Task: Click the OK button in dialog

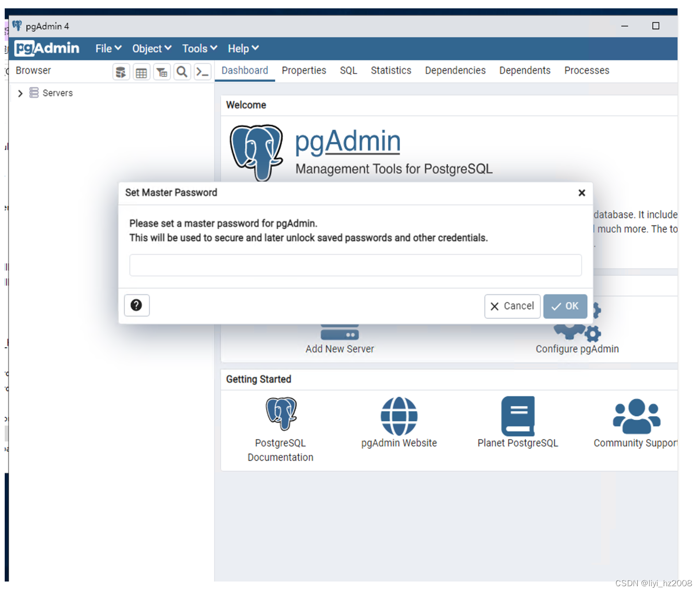Action: pyautogui.click(x=565, y=306)
